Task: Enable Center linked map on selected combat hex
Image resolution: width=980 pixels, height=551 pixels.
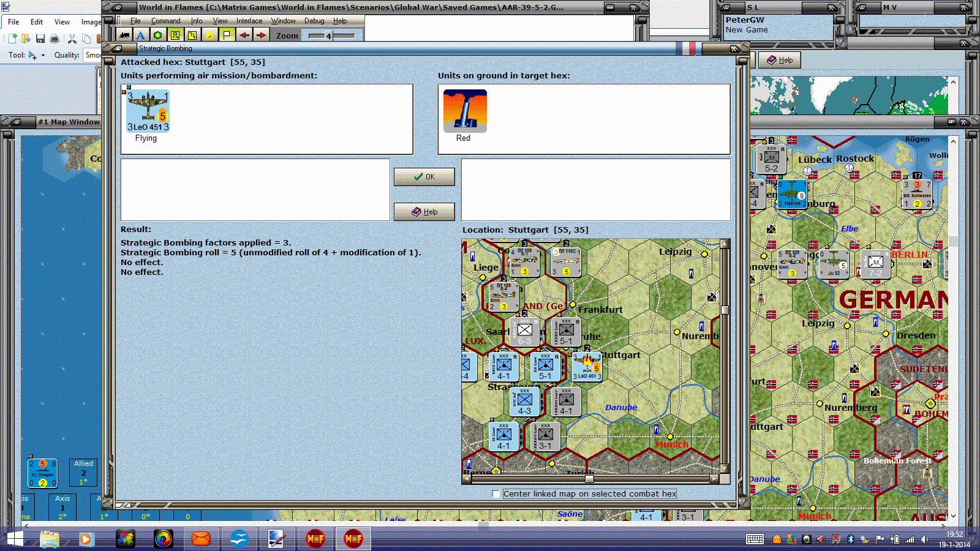Action: coord(496,494)
